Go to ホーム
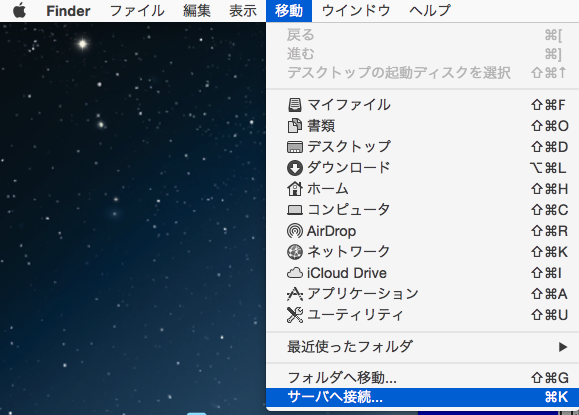Image resolution: width=579 pixels, height=415 pixels. pos(422,189)
